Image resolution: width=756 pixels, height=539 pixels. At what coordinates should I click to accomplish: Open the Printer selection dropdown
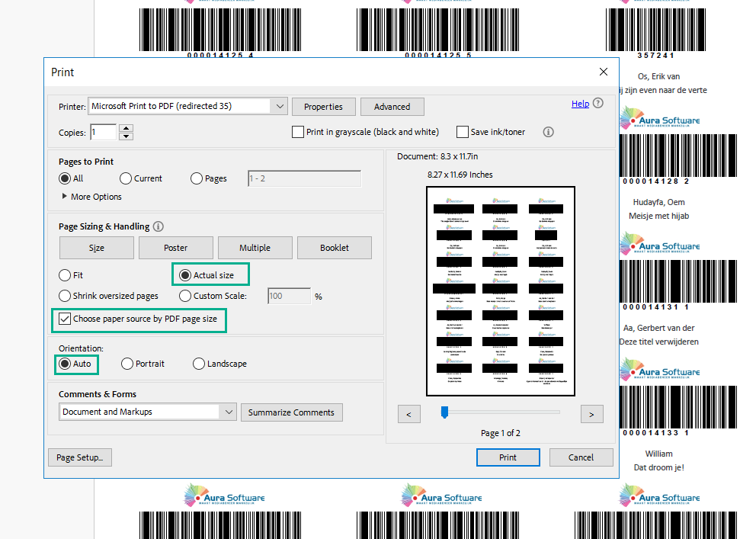[x=279, y=107]
